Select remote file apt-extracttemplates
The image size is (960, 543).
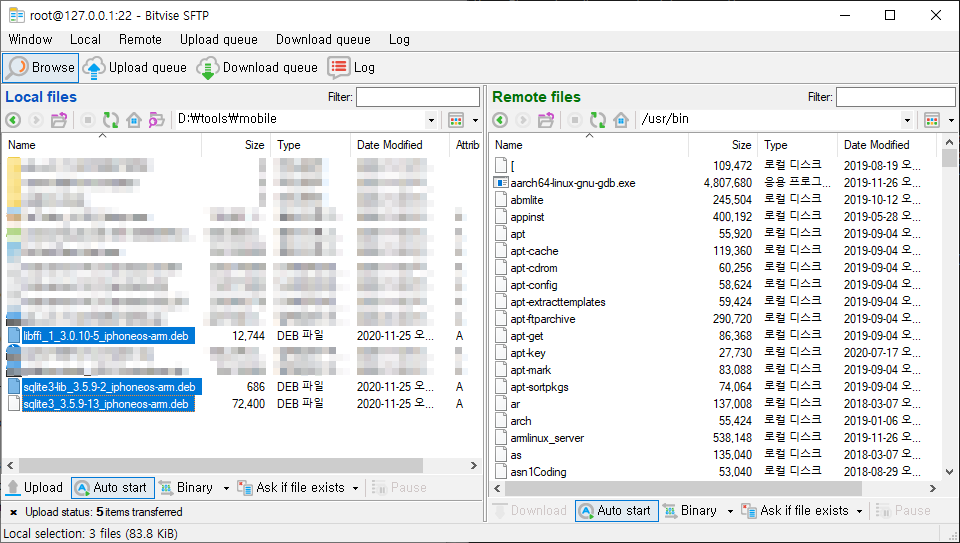tap(558, 302)
